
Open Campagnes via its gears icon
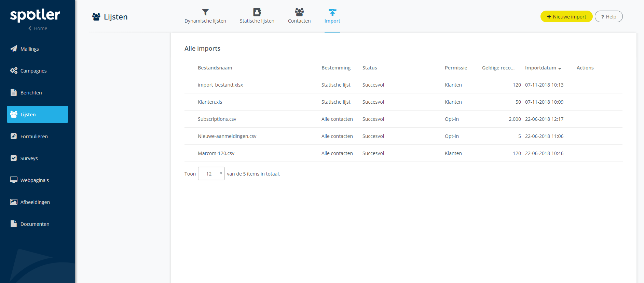14,70
